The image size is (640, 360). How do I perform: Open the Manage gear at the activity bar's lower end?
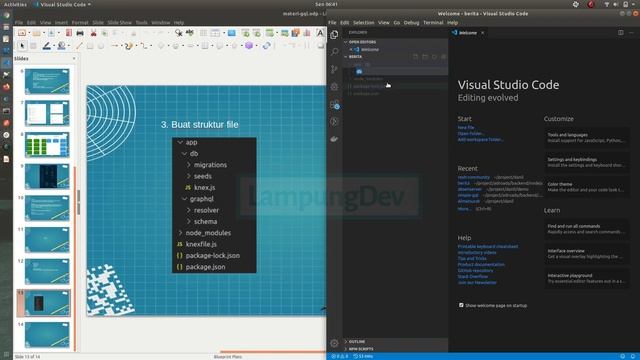tap(334, 343)
